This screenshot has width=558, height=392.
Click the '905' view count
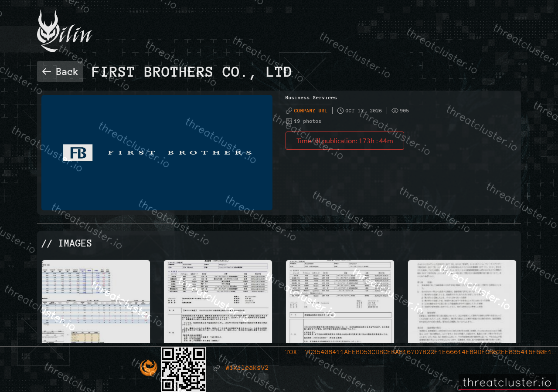tap(405, 111)
